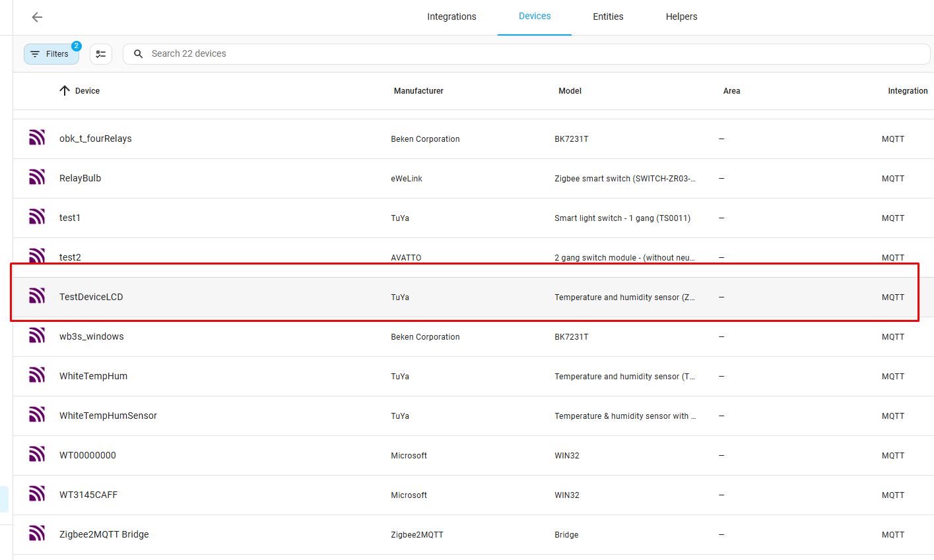Image resolution: width=934 pixels, height=560 pixels.
Task: Click WIN32 in the WT3145CAFF row
Action: [567, 495]
